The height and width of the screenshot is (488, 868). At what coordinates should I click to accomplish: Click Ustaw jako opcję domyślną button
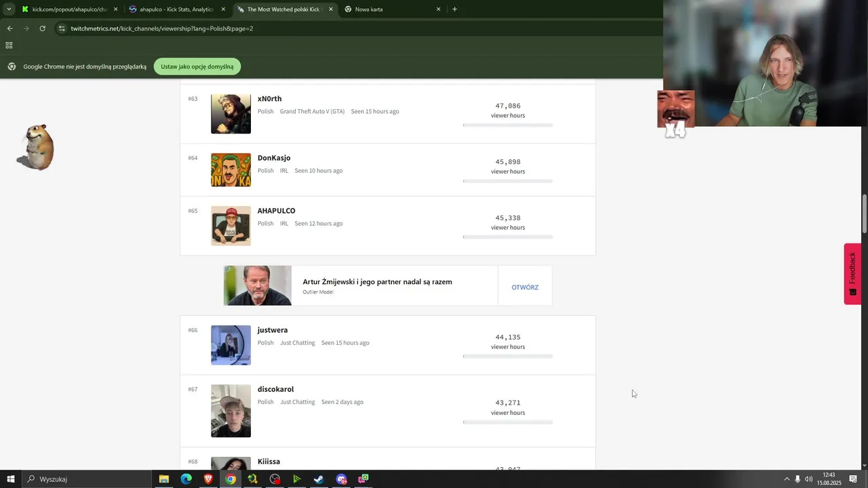(197, 66)
